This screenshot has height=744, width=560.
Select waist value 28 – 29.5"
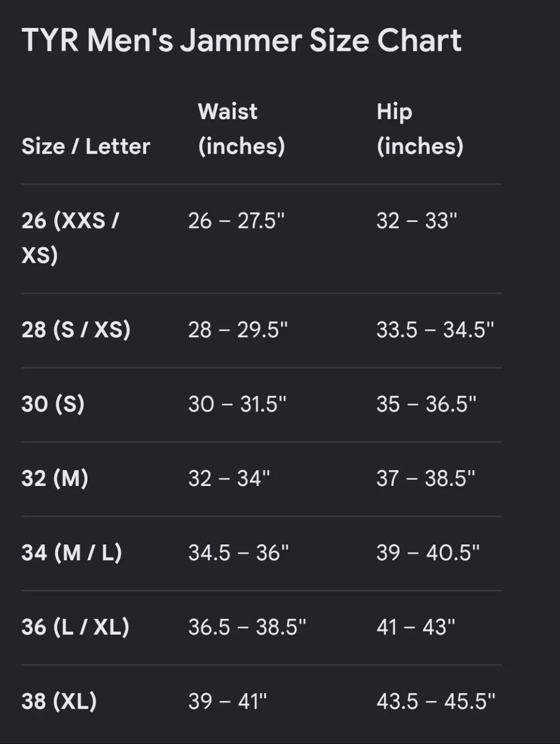pos(237,329)
